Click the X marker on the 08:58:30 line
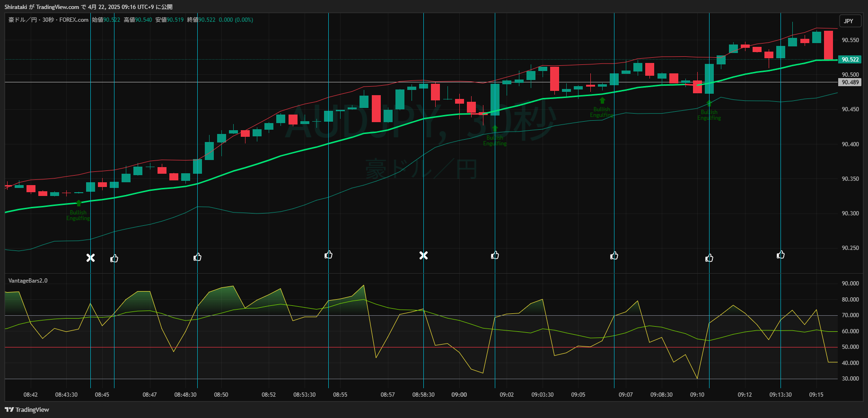868x418 pixels. (x=423, y=256)
